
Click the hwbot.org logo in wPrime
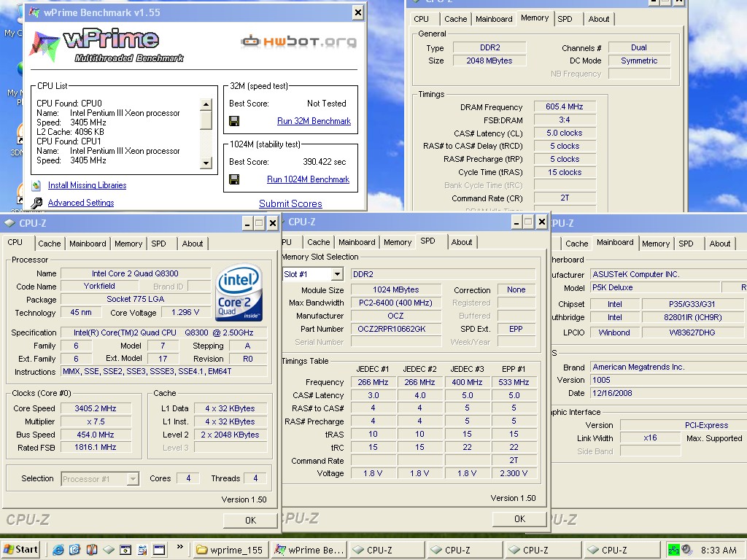click(298, 42)
